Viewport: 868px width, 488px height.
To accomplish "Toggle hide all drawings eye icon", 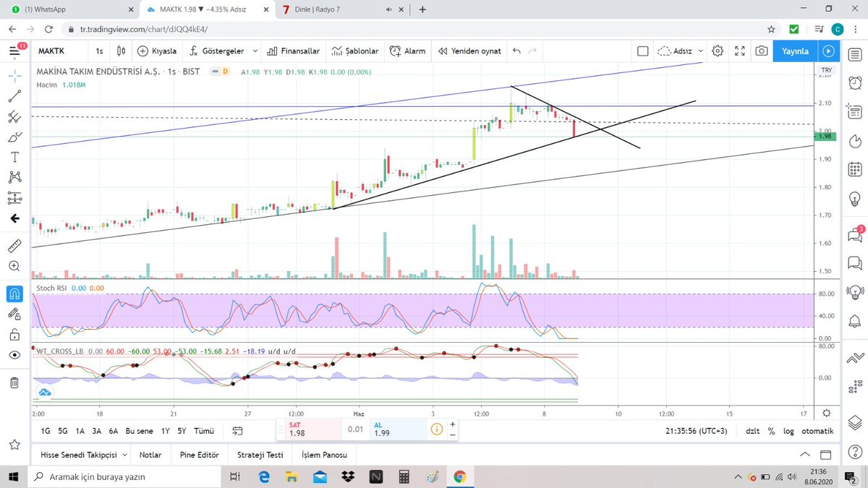I will tap(14, 355).
